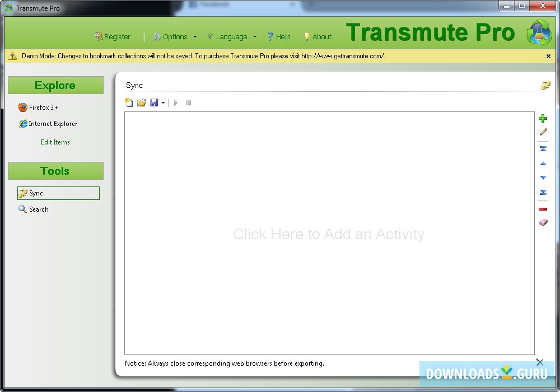
Task: Create a new sync file
Action: (129, 103)
